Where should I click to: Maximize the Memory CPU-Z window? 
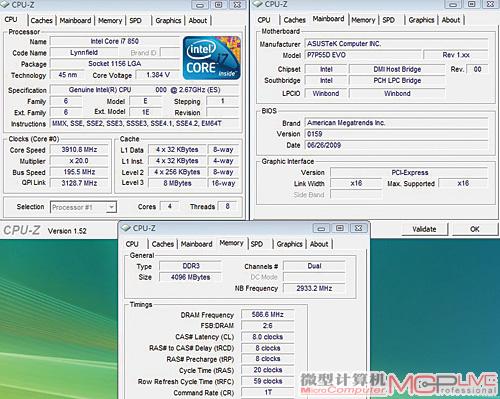[340, 228]
